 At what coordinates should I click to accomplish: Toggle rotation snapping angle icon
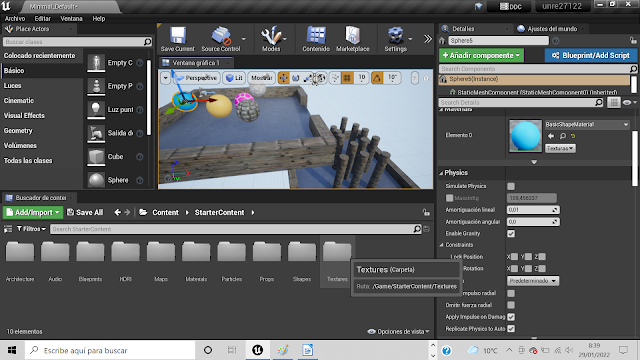[377, 78]
